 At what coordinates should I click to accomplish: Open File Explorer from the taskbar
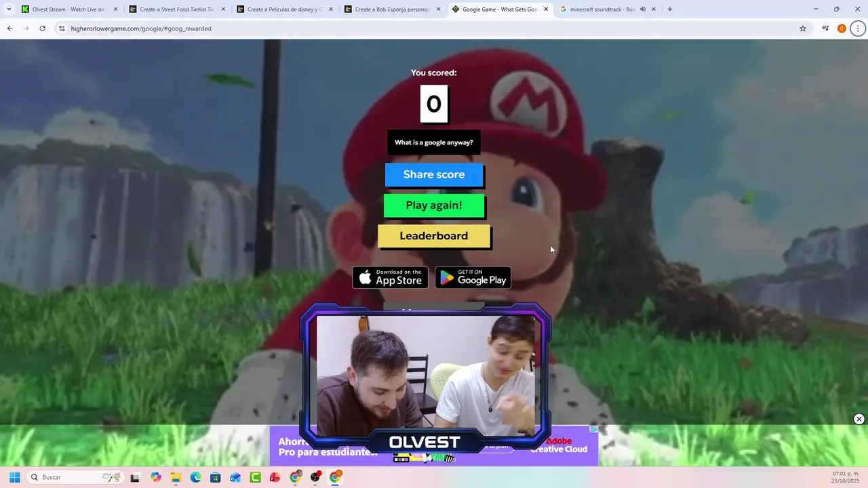click(176, 477)
